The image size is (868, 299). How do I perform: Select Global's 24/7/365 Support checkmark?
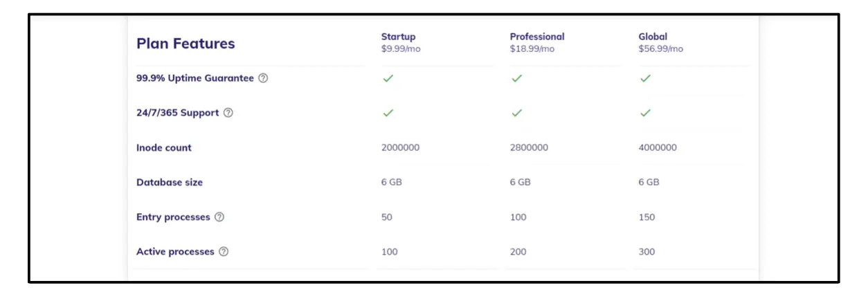pyautogui.click(x=645, y=113)
